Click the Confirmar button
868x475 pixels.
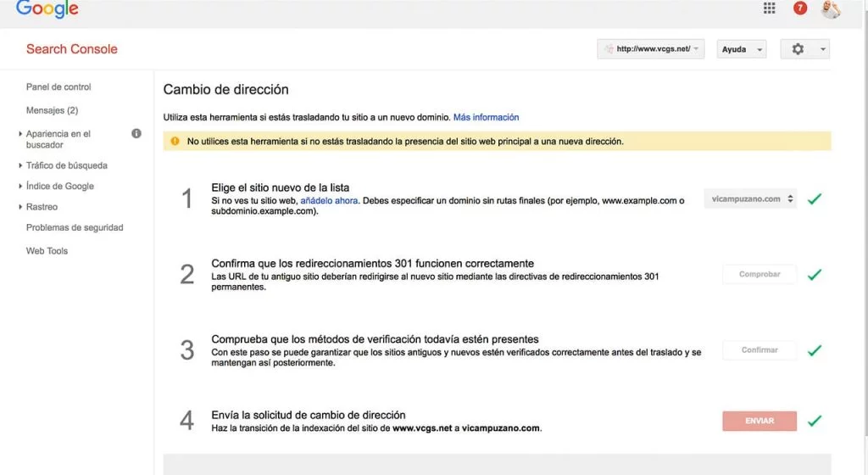click(x=759, y=349)
